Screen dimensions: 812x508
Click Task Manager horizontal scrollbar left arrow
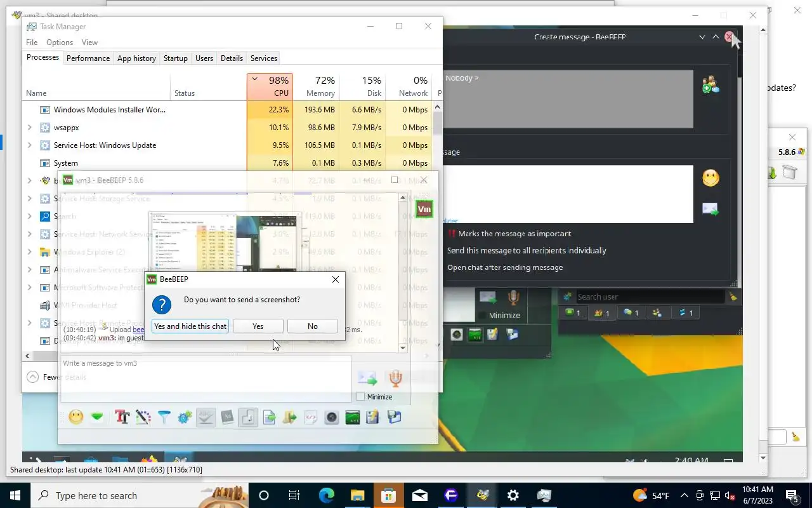point(27,356)
